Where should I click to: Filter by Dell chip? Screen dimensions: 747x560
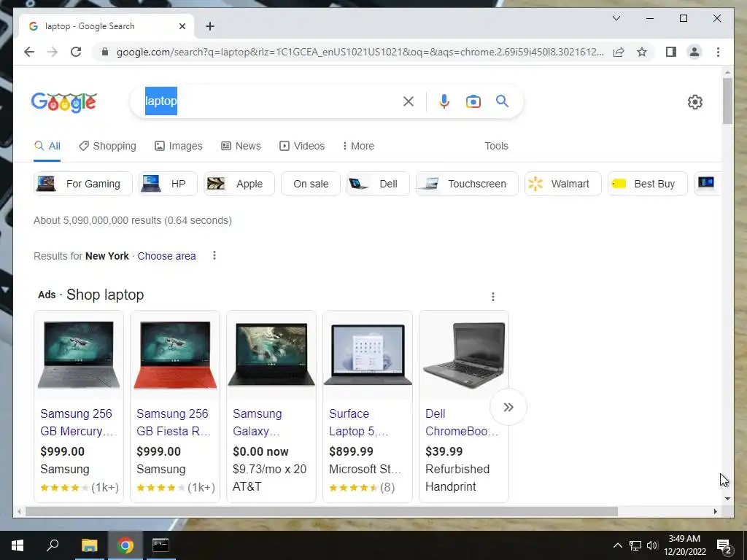point(379,184)
